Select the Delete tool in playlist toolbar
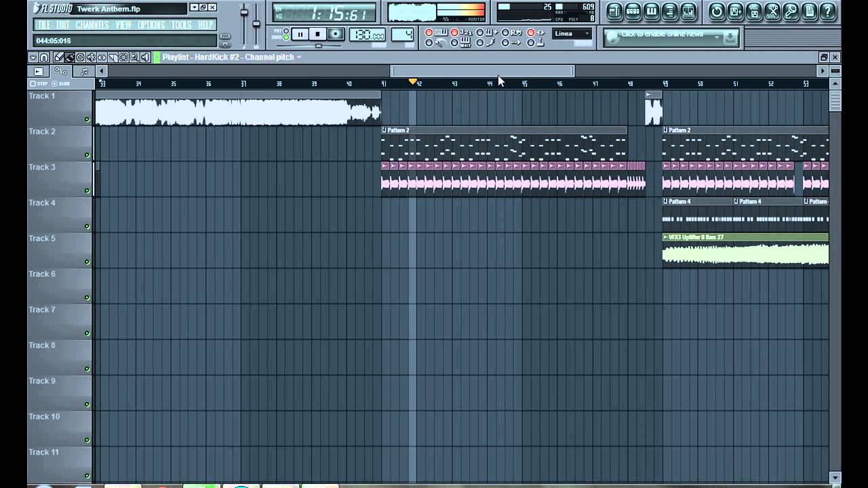868x488 pixels. 79,58
